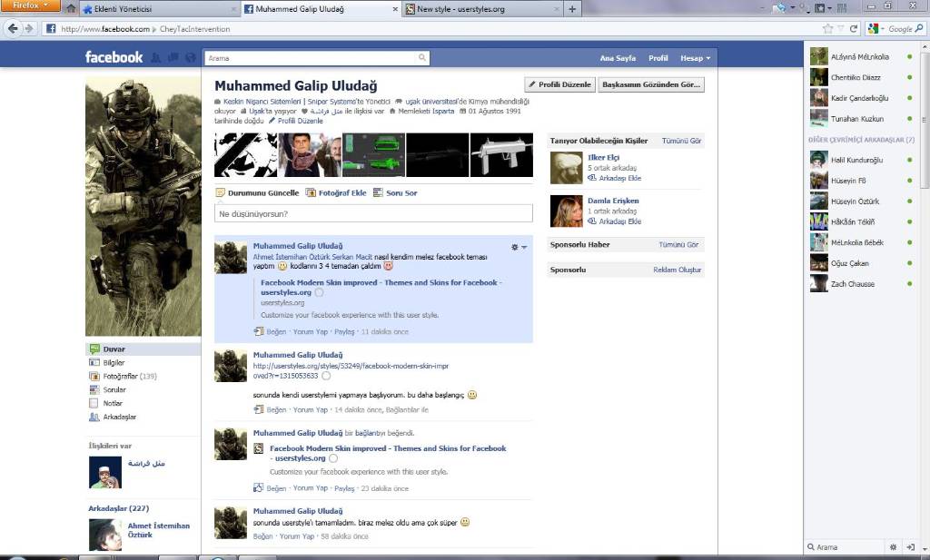Open Ahmet İstemihan Öztürk friend profile
Screen dimensions: 930x560
tap(159, 530)
